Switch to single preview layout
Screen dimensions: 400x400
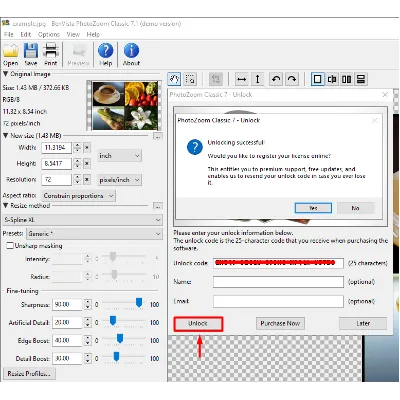[317, 79]
